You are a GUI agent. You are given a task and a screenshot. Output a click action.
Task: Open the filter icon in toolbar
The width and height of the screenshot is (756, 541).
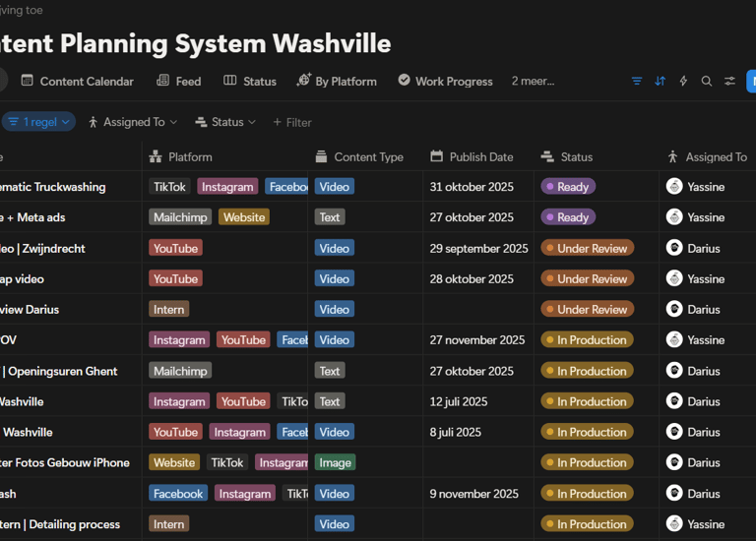(637, 81)
